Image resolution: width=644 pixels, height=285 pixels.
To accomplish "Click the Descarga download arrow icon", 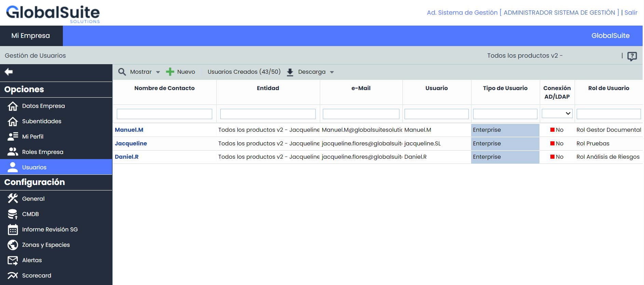I will tap(290, 72).
